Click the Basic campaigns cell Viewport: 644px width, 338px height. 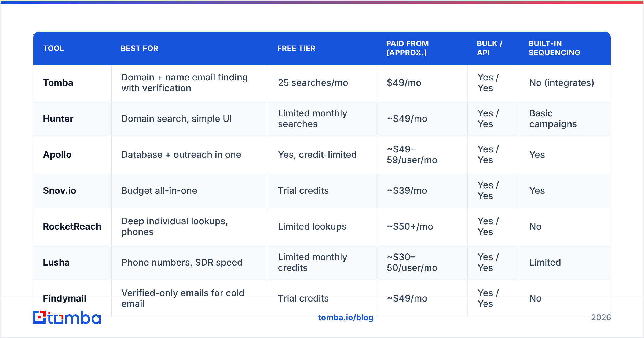pyautogui.click(x=553, y=119)
